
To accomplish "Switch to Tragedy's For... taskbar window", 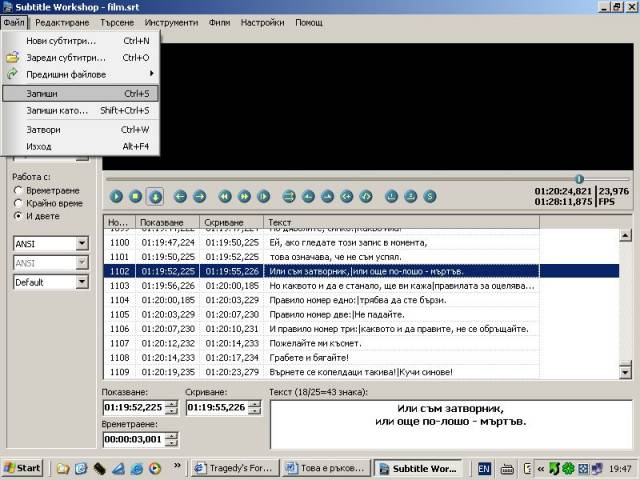I will 235,468.
